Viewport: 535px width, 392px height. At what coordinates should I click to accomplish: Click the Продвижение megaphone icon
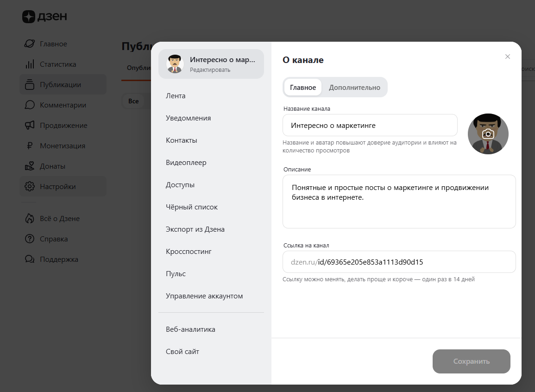(29, 125)
